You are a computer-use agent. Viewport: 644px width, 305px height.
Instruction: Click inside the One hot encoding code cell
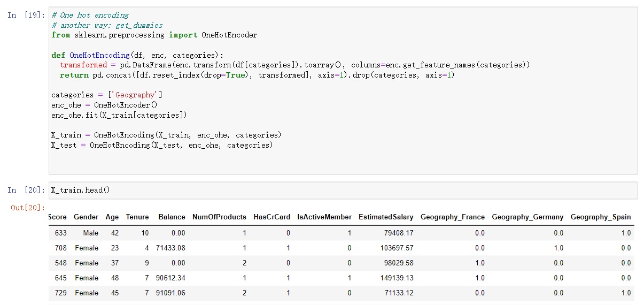point(343,90)
